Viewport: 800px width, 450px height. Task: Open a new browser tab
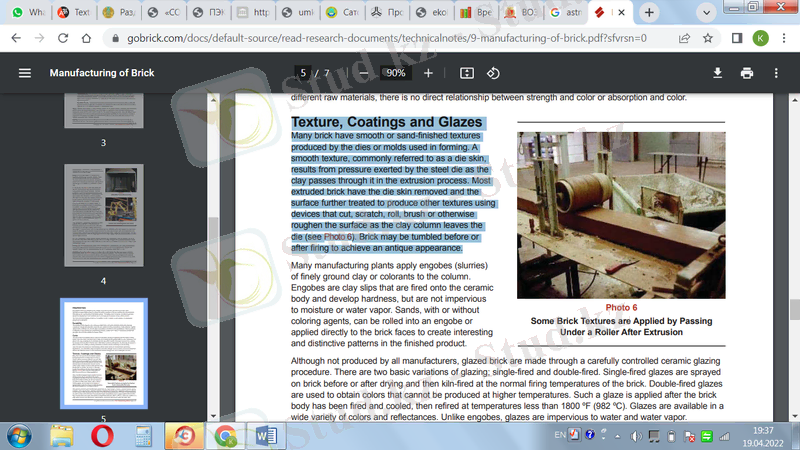(x=649, y=13)
